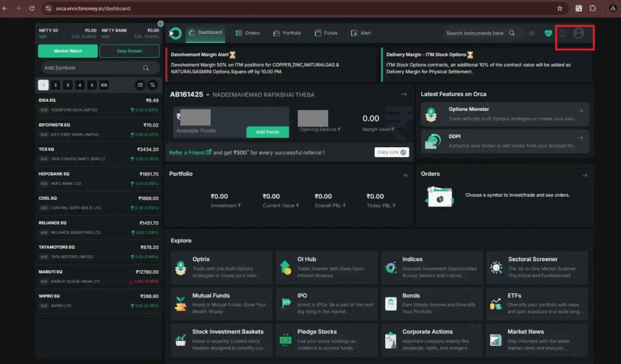Expand the Orders section arrow
The image size is (621, 364).
tap(585, 175)
